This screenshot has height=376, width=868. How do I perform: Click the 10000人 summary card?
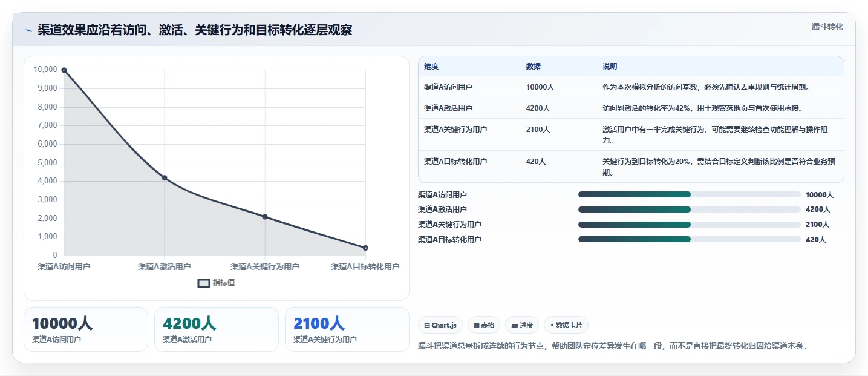click(86, 329)
